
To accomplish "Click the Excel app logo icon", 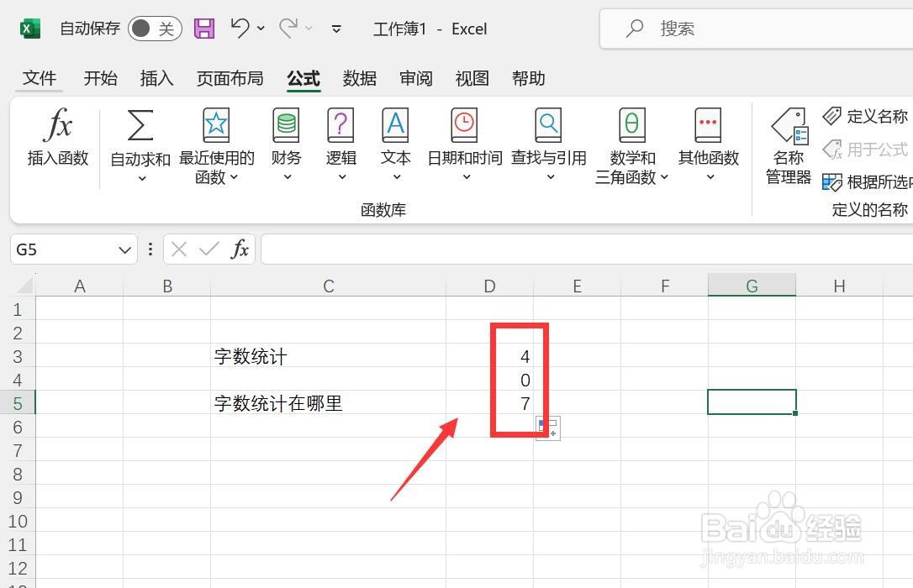I will pos(29,29).
